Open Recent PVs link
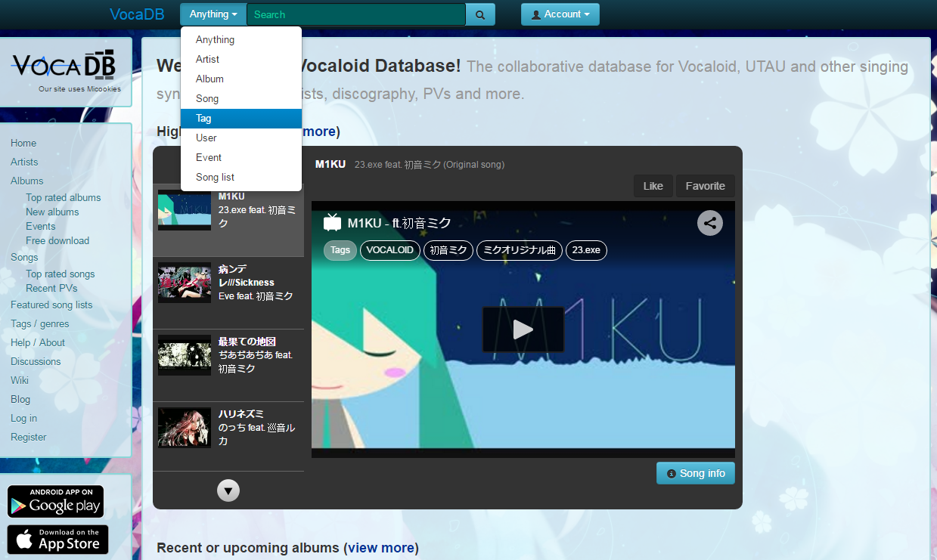937x560 pixels. (51, 289)
